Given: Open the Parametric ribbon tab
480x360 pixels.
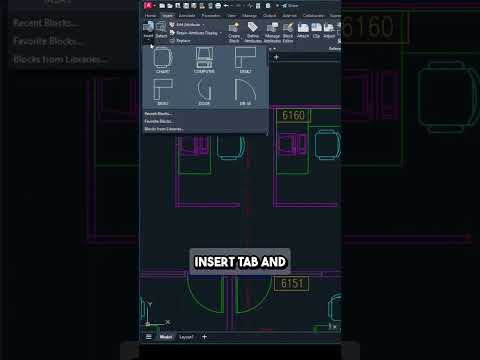Looking at the screenshot, I should pyautogui.click(x=211, y=16).
